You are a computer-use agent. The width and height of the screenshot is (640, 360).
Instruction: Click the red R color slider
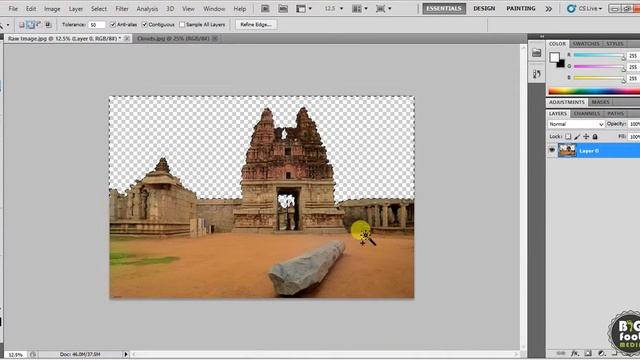(599, 55)
